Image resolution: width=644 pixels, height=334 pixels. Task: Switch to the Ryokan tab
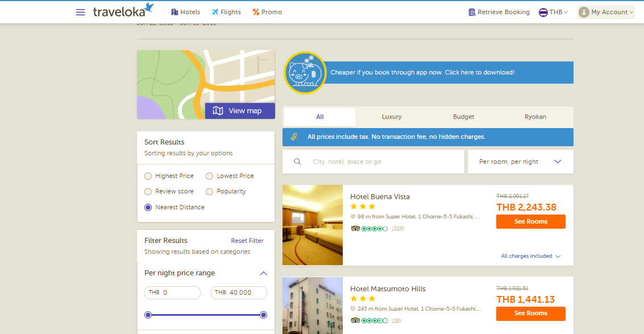(535, 117)
